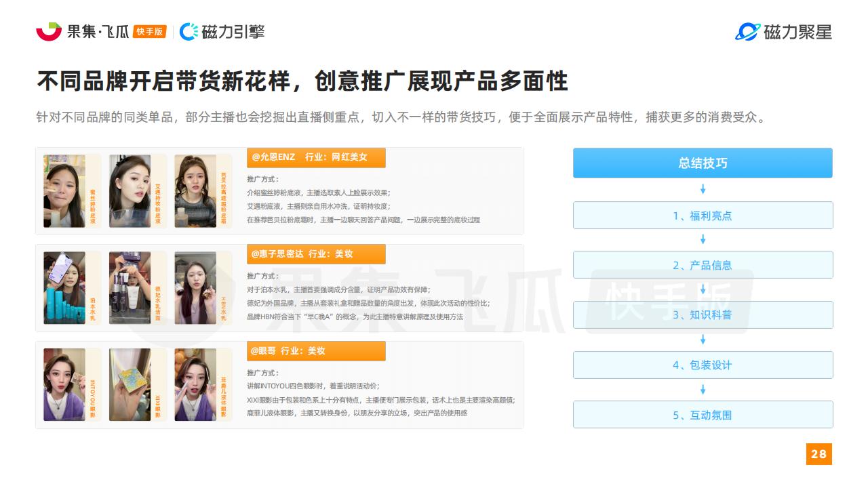Viewport: 868px width, 488px height.
Task: Choose the 2、产品信息 box
Action: (x=703, y=265)
